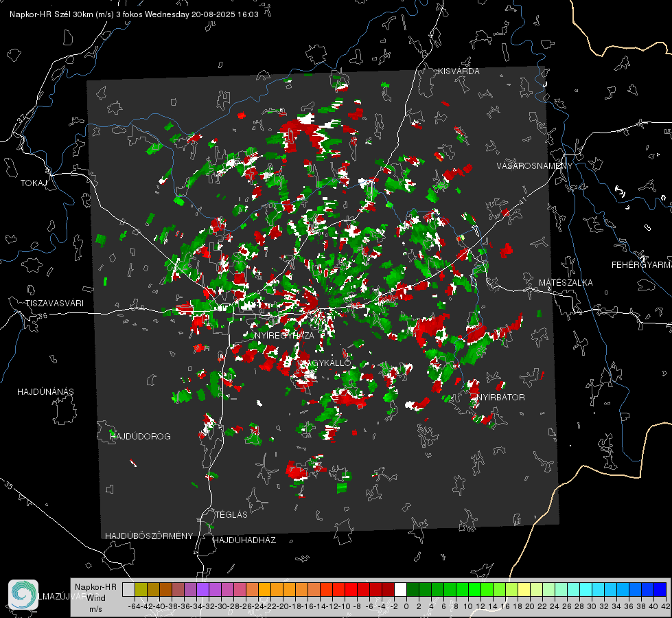Click the road number 41 label
This screenshot has height=618, width=672.
523,201
